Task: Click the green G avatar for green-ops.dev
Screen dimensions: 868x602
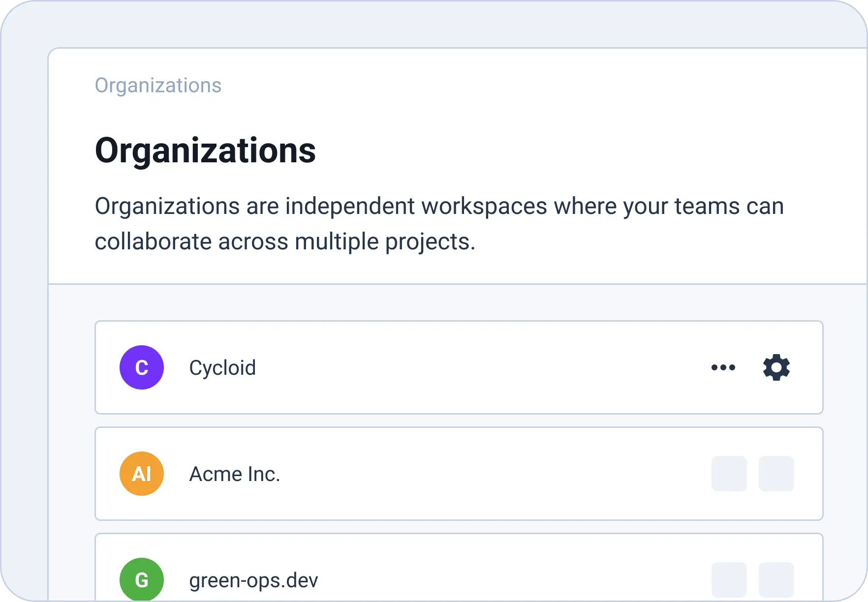Action: pos(142,579)
